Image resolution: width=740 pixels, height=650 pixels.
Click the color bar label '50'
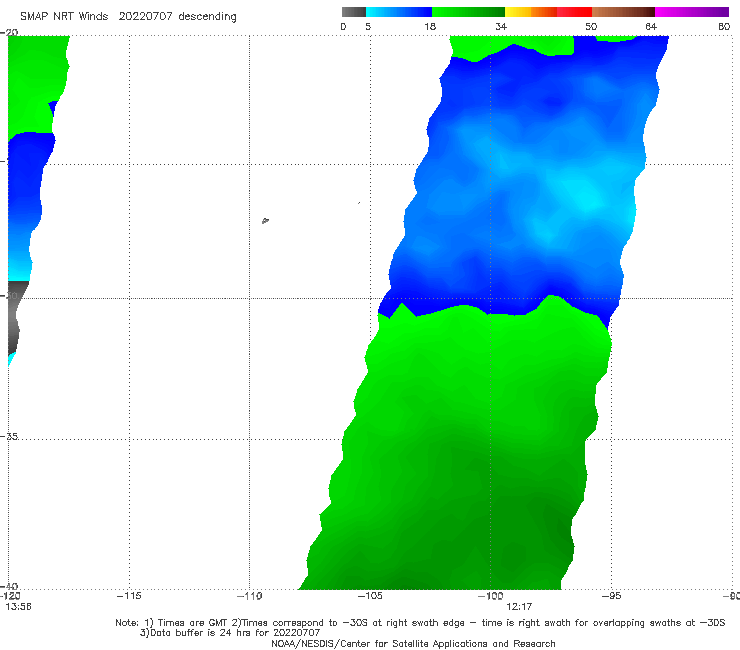click(x=591, y=26)
